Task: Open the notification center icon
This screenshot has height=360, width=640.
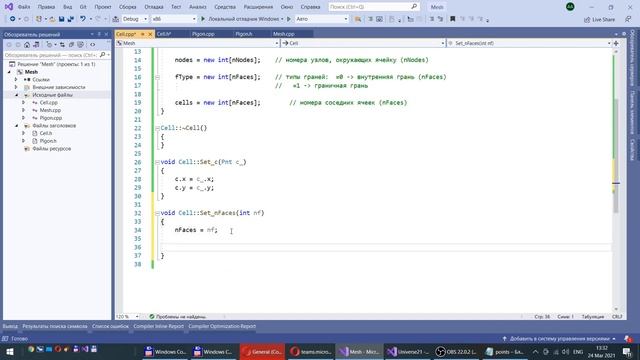Action: pyautogui.click(x=627, y=351)
